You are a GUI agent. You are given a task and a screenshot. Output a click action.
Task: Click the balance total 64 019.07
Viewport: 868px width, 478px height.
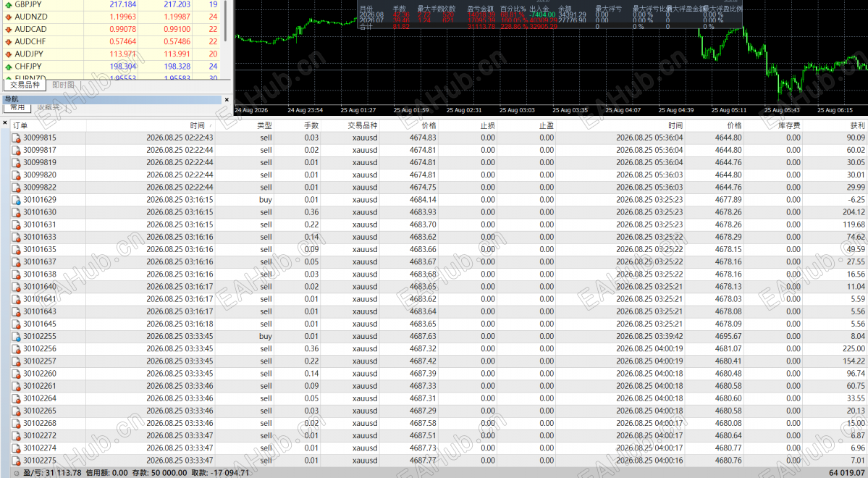click(x=846, y=473)
